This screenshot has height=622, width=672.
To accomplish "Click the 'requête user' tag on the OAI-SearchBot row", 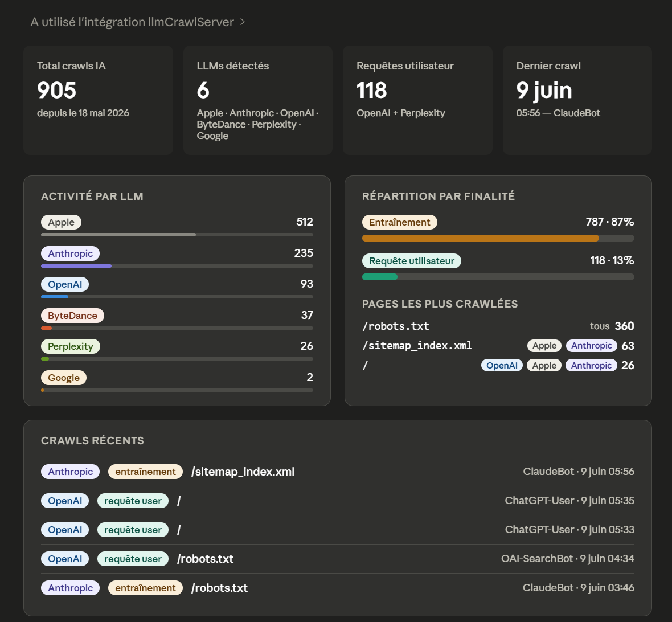I will tap(133, 559).
